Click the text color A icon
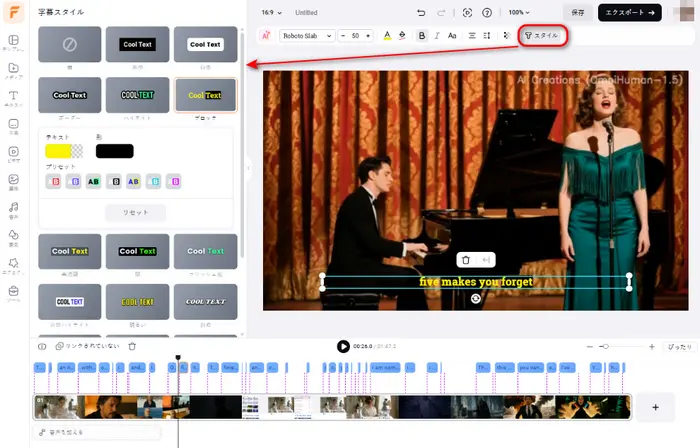 [387, 36]
